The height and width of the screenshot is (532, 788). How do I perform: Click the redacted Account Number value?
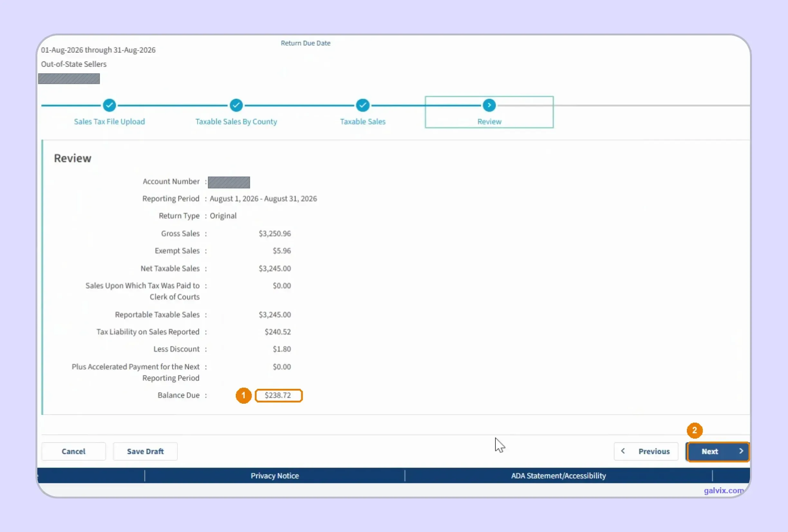[229, 182]
